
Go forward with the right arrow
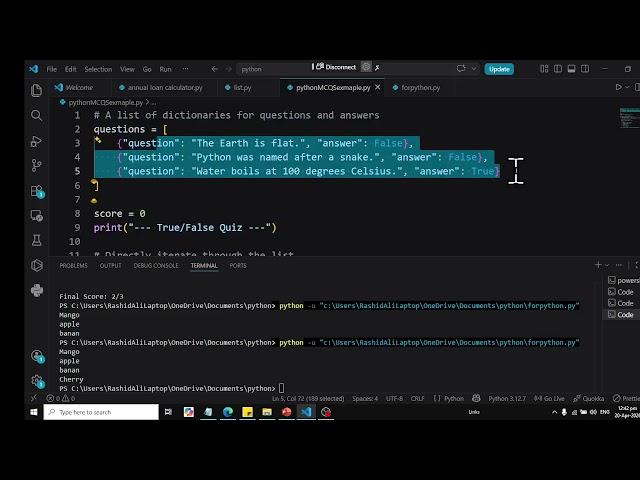point(229,69)
